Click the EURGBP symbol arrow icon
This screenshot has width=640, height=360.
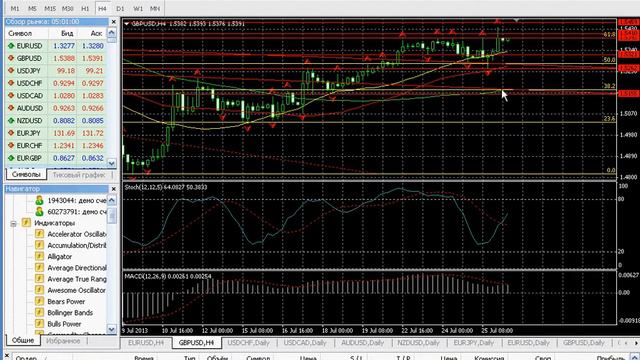[11, 158]
